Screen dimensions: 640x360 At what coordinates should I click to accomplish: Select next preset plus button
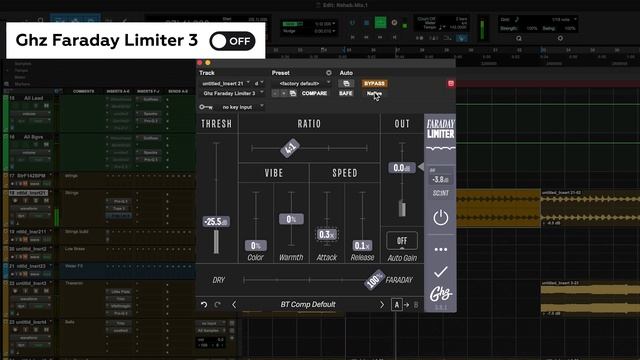pyautogui.click(x=284, y=93)
